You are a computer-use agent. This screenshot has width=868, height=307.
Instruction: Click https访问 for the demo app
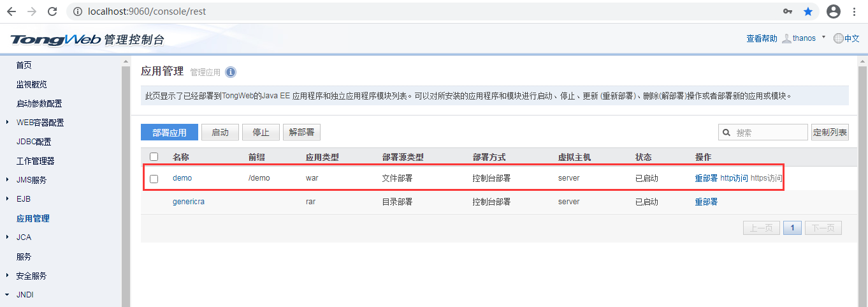click(766, 178)
